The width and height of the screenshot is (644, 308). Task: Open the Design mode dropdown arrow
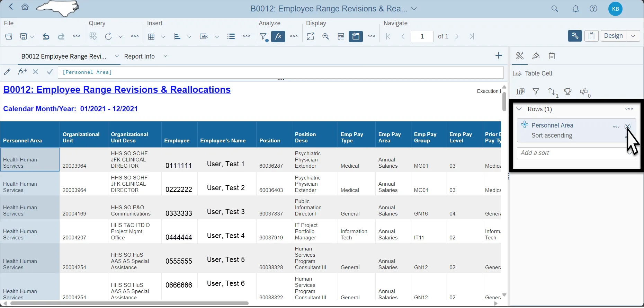[633, 36]
